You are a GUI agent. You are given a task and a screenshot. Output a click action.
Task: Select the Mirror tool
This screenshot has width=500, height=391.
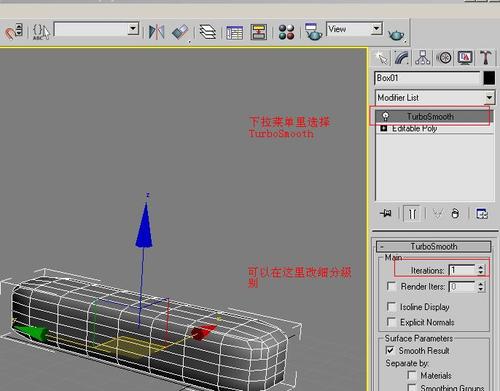coord(156,32)
